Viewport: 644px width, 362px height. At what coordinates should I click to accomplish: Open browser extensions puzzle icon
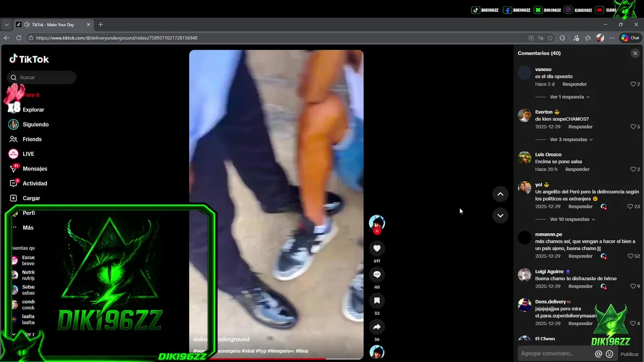[x=562, y=38]
